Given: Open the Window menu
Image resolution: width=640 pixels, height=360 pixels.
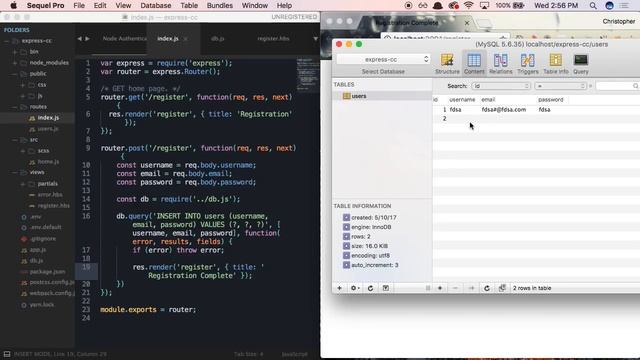Looking at the screenshot, I should pyautogui.click(x=255, y=6).
